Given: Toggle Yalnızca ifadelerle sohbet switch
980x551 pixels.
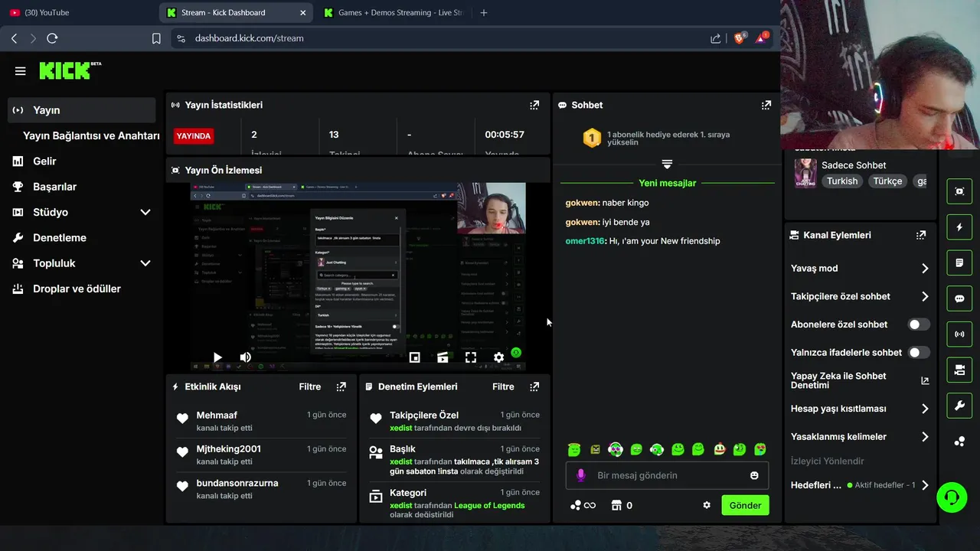Looking at the screenshot, I should (919, 353).
